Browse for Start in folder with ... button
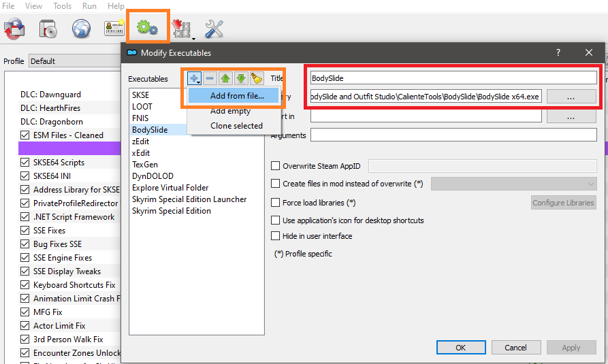608x364 pixels. click(x=571, y=116)
